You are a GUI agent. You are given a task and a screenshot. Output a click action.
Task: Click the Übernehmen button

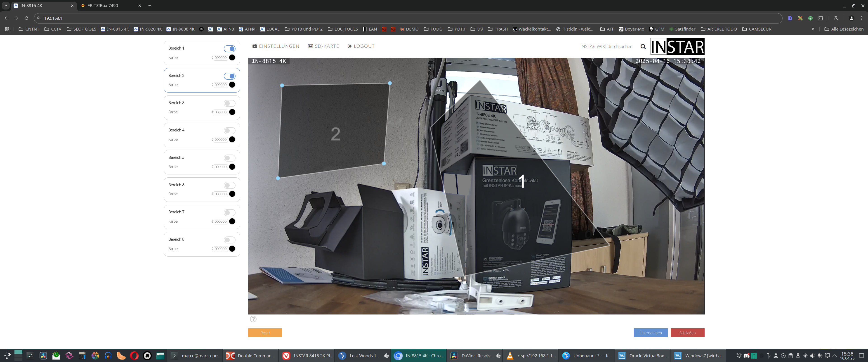650,333
